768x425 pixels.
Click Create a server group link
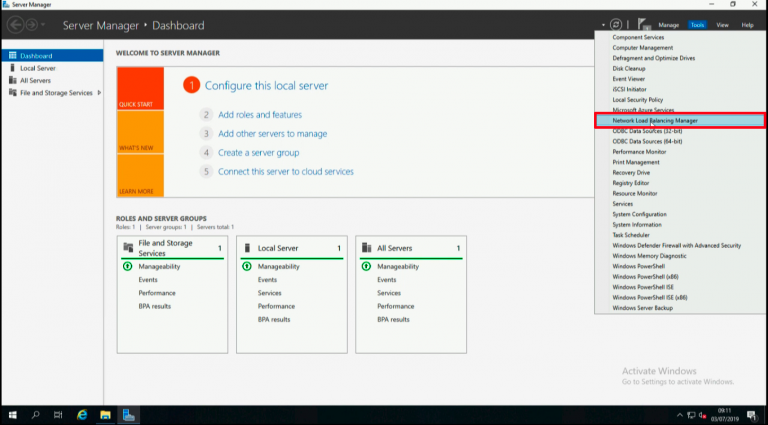tap(259, 153)
